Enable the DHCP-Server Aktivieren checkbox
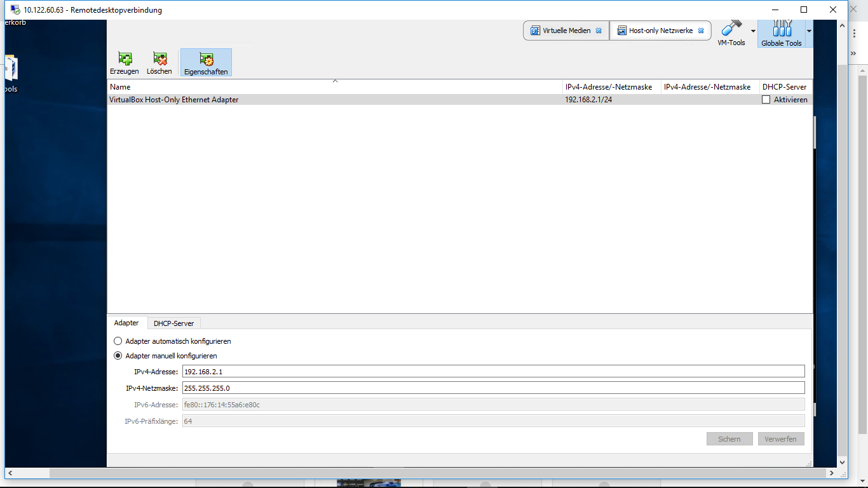This screenshot has height=488, width=868. pos(766,100)
